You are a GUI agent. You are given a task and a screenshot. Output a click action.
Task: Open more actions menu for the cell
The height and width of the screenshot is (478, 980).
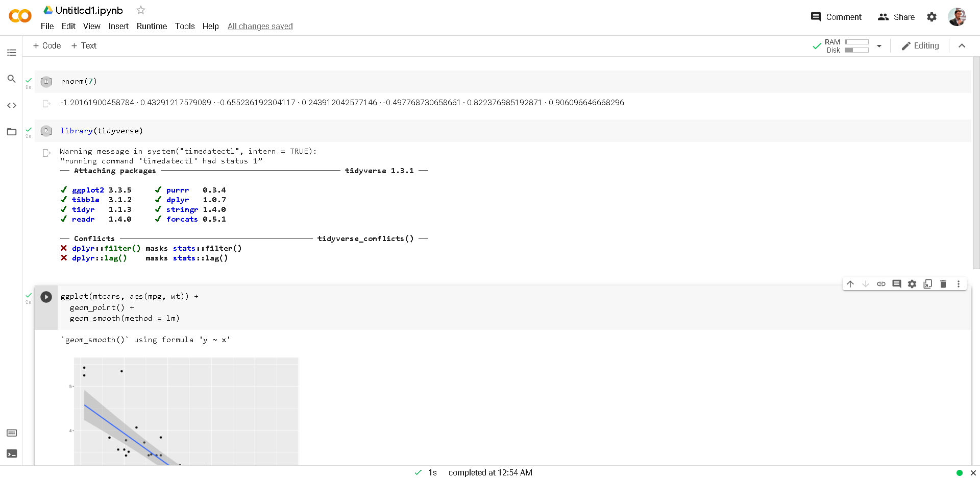(959, 284)
